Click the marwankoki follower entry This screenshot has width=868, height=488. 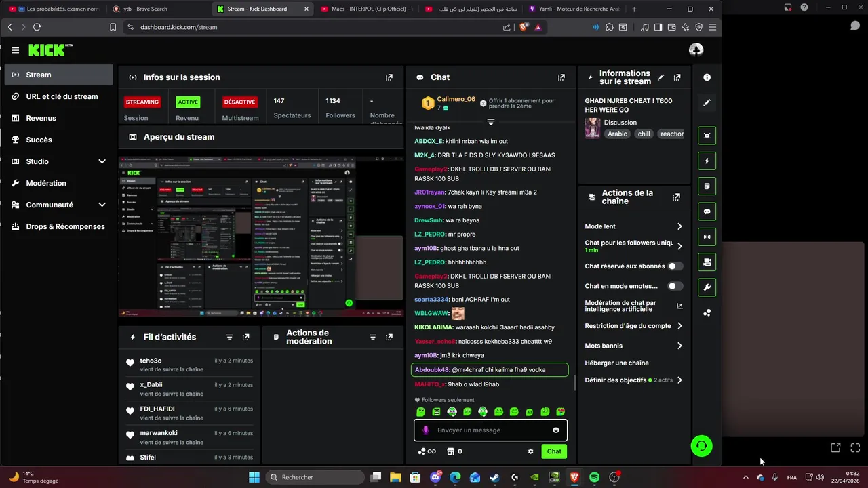pyautogui.click(x=189, y=437)
